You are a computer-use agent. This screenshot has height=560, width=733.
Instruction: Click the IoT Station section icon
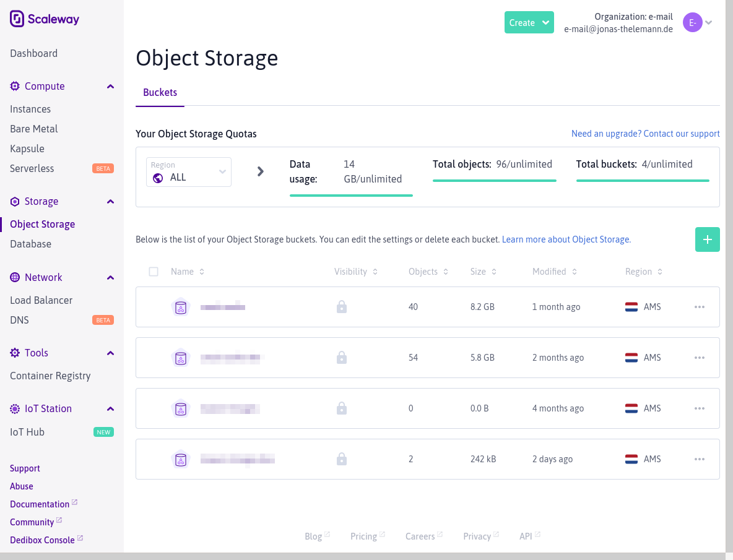(x=15, y=408)
